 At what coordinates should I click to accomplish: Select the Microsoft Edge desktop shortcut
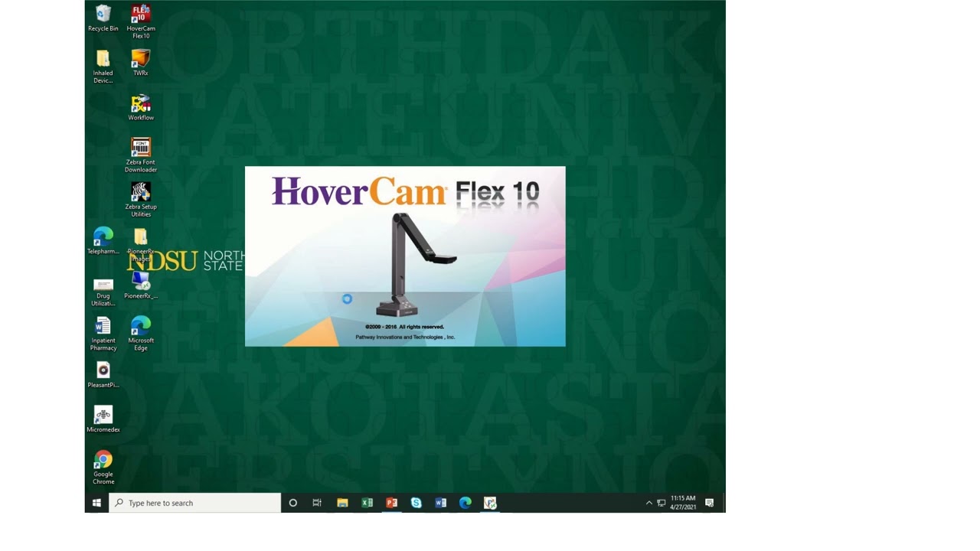[x=141, y=334]
